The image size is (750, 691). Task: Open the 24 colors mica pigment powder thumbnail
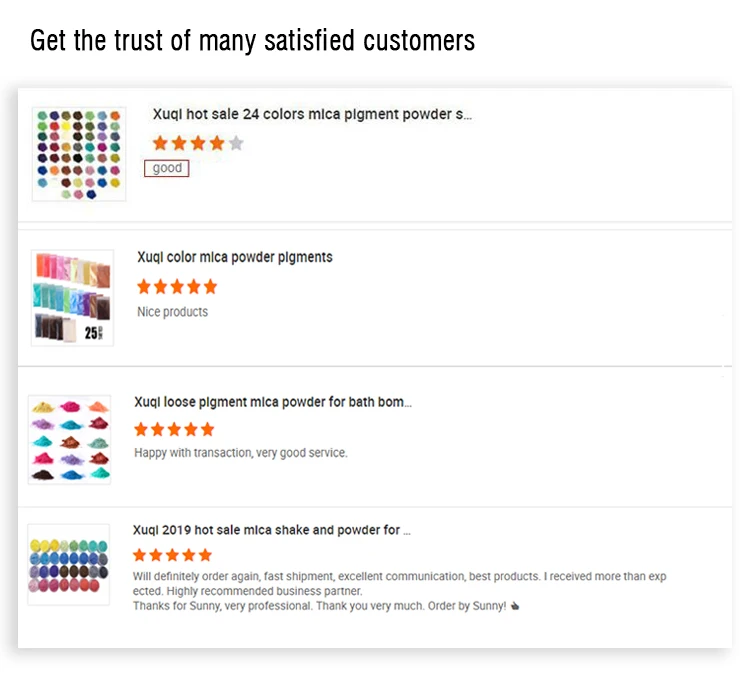[x=79, y=154]
